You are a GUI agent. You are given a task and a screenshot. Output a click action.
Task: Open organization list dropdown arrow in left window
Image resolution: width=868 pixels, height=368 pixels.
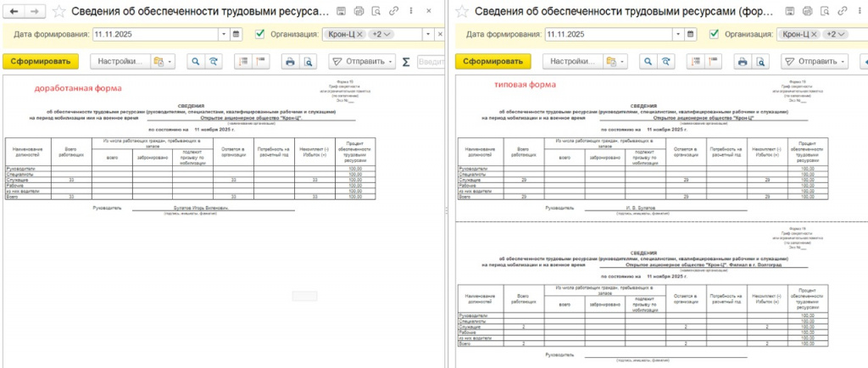click(x=428, y=34)
